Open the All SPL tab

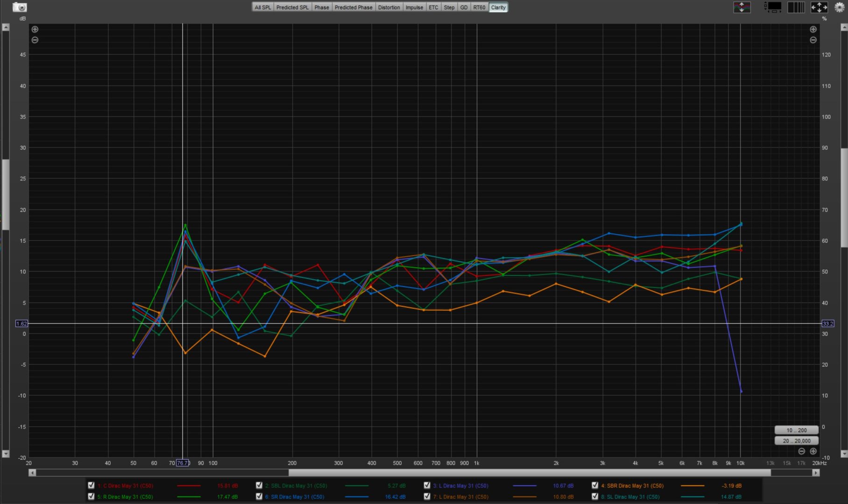pos(262,7)
